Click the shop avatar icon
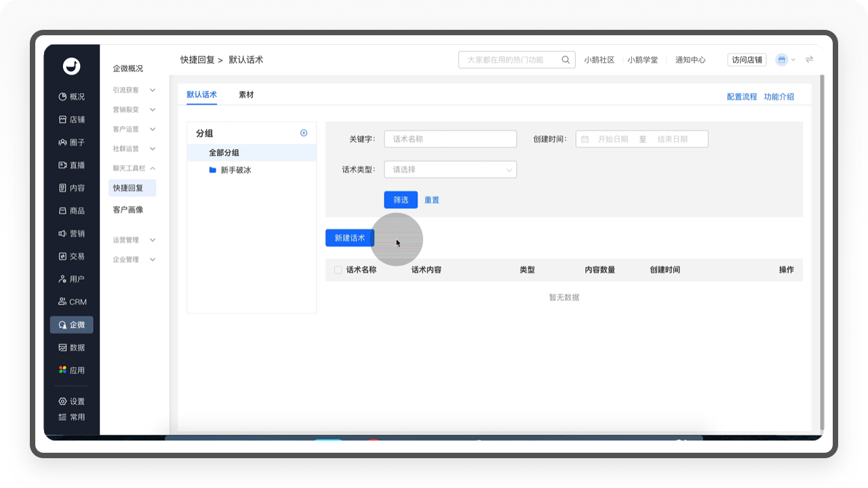Image resolution: width=868 pixels, height=488 pixels. (x=781, y=60)
